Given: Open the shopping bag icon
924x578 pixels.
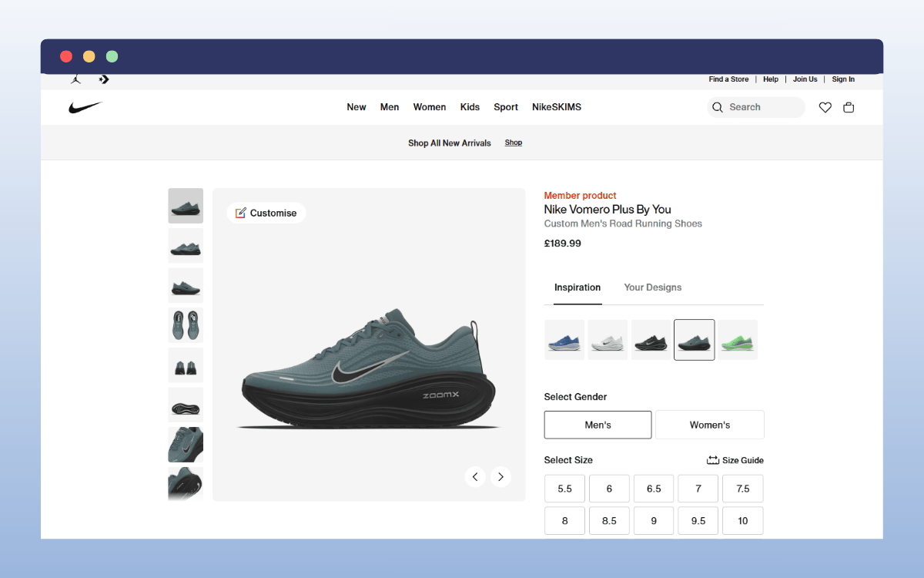Looking at the screenshot, I should tap(849, 107).
